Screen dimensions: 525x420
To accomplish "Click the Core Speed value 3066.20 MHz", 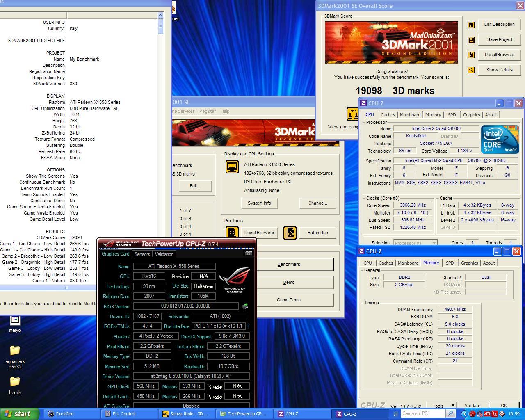I will pyautogui.click(x=413, y=205).
